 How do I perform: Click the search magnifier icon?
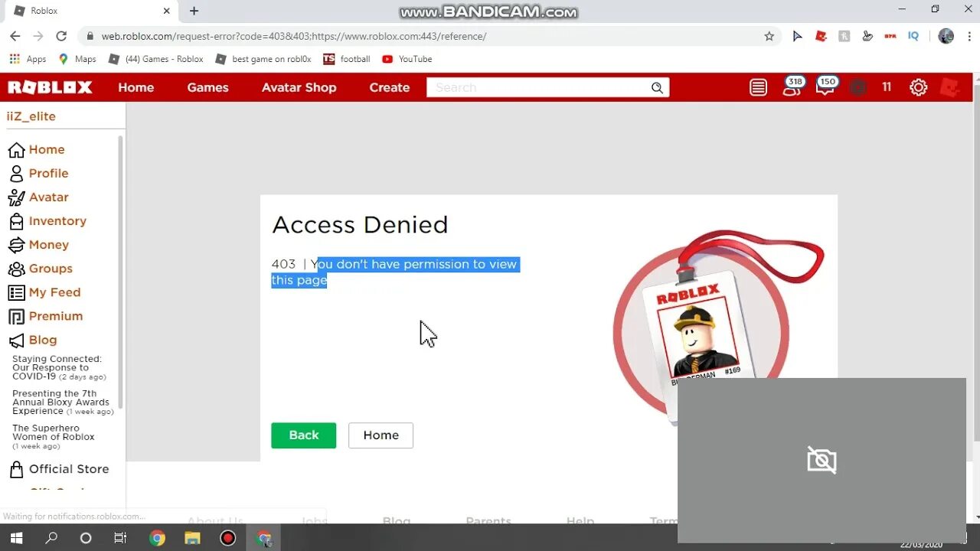click(657, 88)
